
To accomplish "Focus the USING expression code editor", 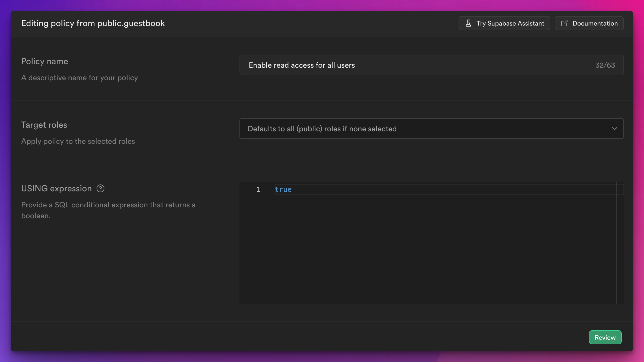I will tap(431, 243).
